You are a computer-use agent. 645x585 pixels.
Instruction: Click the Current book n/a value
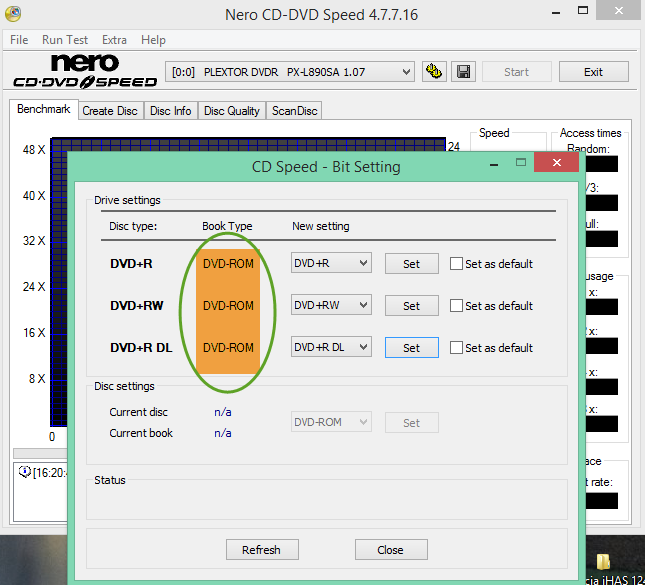click(223, 433)
